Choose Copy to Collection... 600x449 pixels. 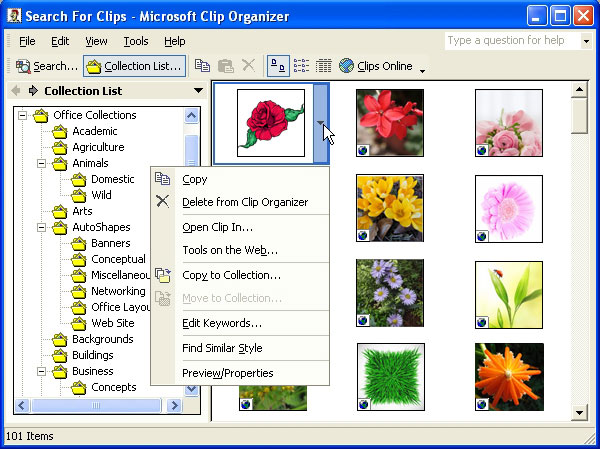tap(240, 275)
